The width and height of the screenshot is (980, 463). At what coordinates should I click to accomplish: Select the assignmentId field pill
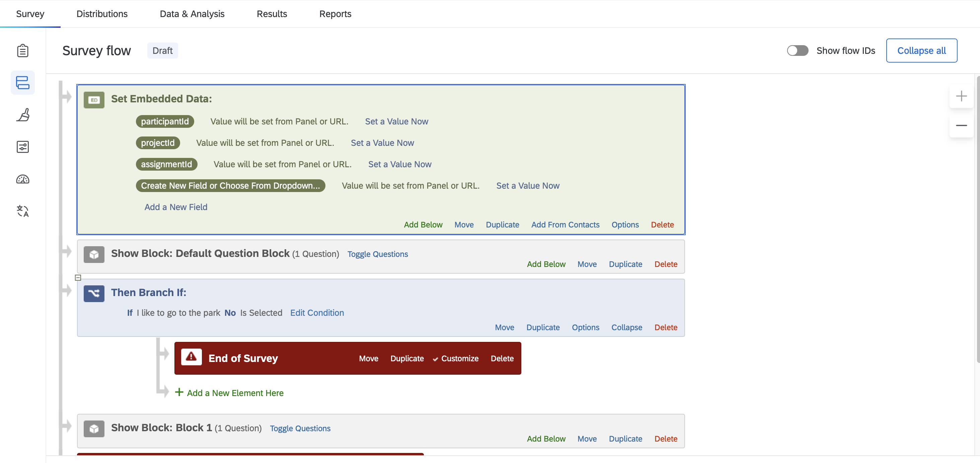(166, 164)
